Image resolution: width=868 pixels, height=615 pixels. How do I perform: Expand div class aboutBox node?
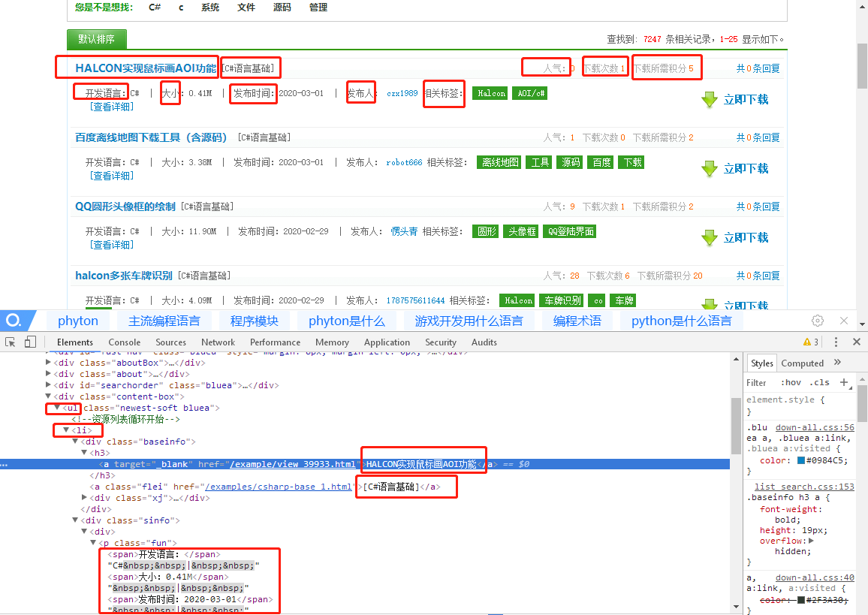48,363
